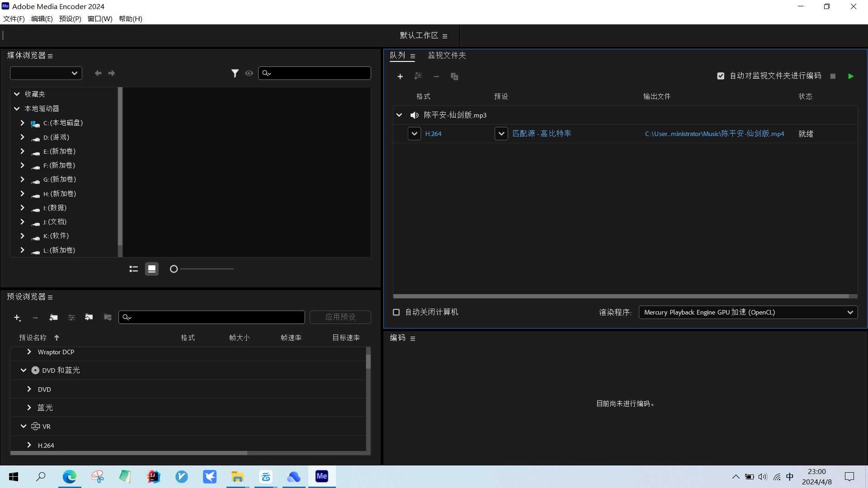Go back in media browser

coord(98,73)
